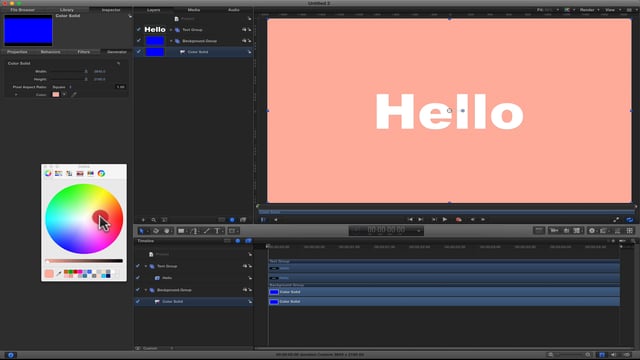
Task: Step to previous frame in transport controls
Action: click(x=472, y=220)
